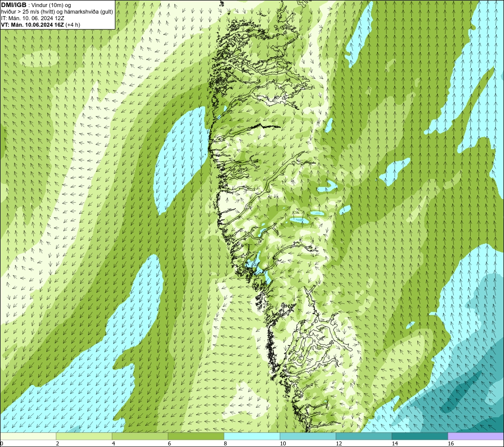Click the scale label '0'
This screenshot has height=447, width=504.
2,444
